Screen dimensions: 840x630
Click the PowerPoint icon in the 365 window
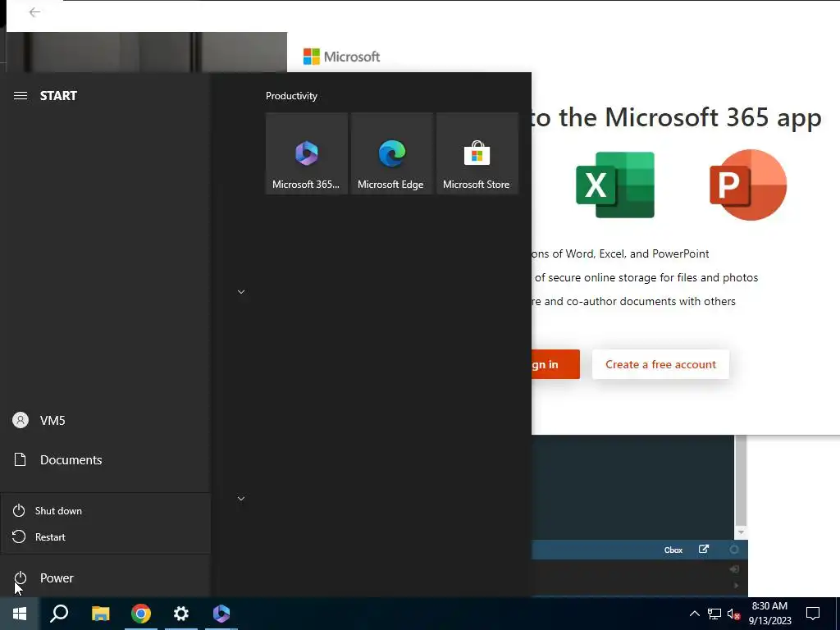pos(748,185)
